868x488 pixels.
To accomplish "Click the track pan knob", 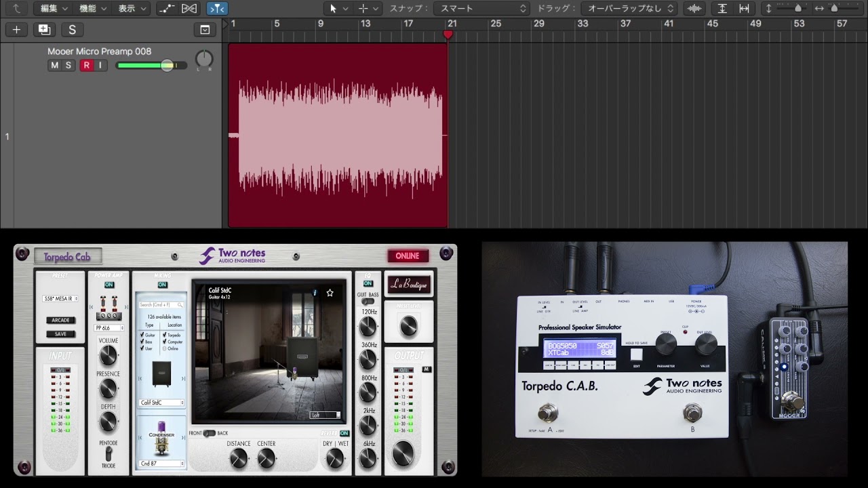I will coord(204,60).
